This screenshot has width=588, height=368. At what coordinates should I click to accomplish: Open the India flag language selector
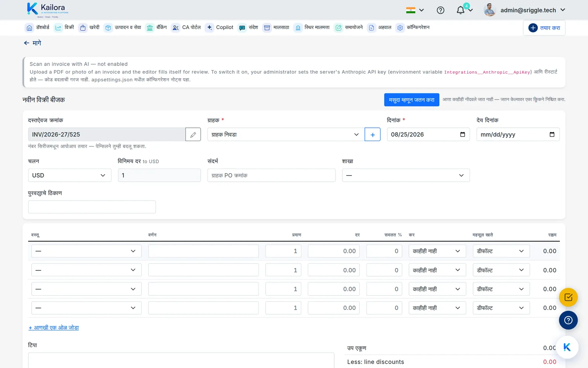[x=415, y=10]
